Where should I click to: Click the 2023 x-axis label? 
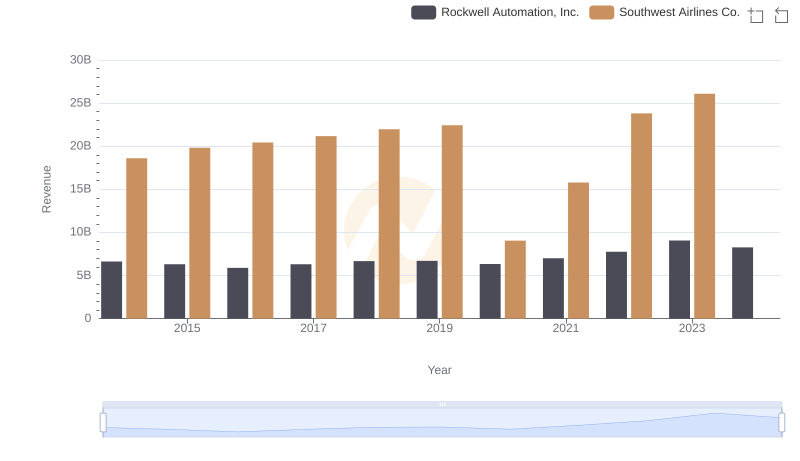(x=692, y=328)
